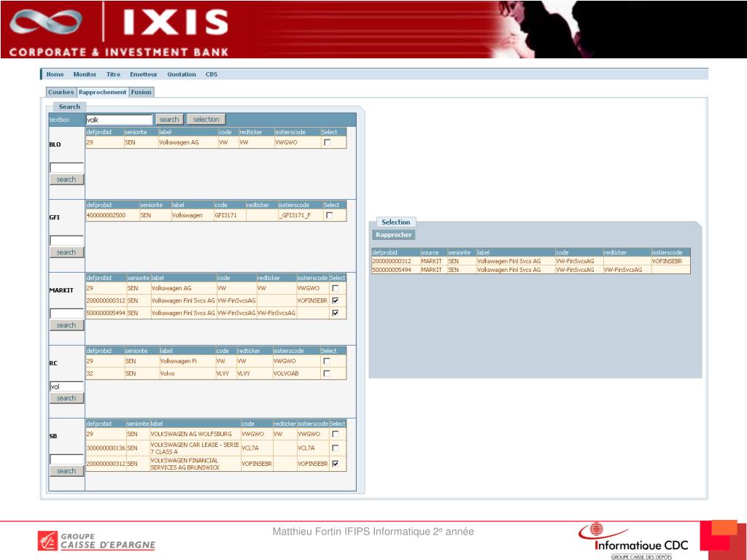Switch to the Fusion tab

(141, 93)
